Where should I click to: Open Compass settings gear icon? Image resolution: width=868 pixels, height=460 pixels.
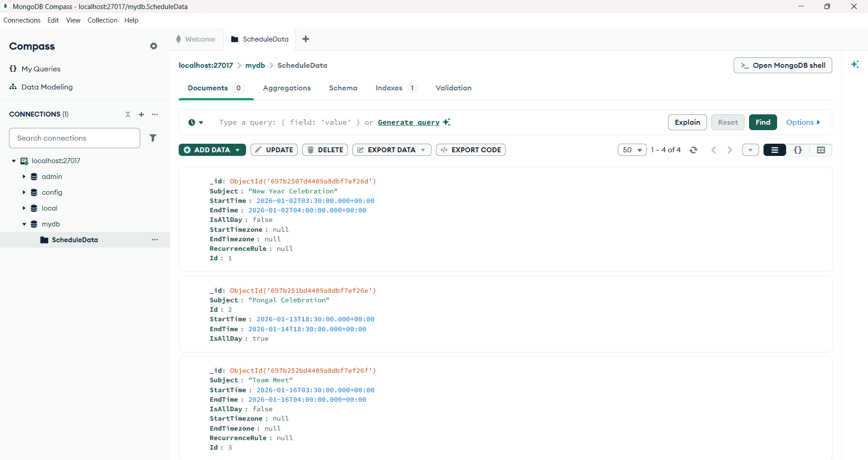[x=154, y=46]
